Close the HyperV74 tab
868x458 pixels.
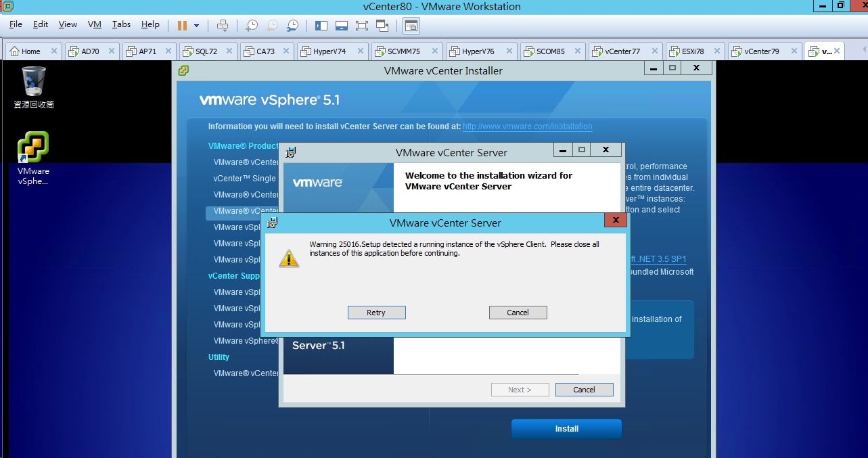pyautogui.click(x=360, y=51)
